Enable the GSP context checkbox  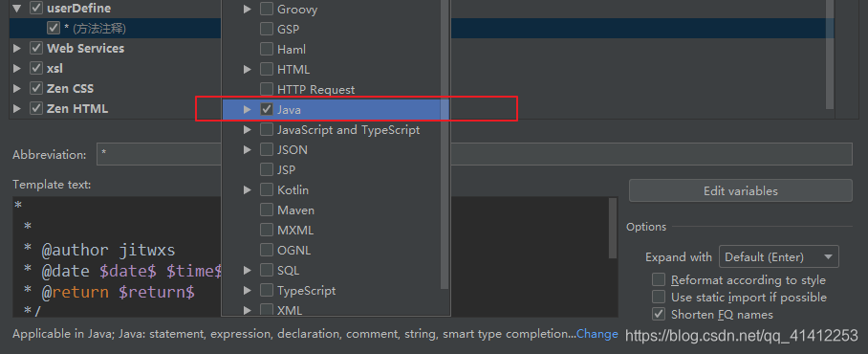pyautogui.click(x=267, y=29)
